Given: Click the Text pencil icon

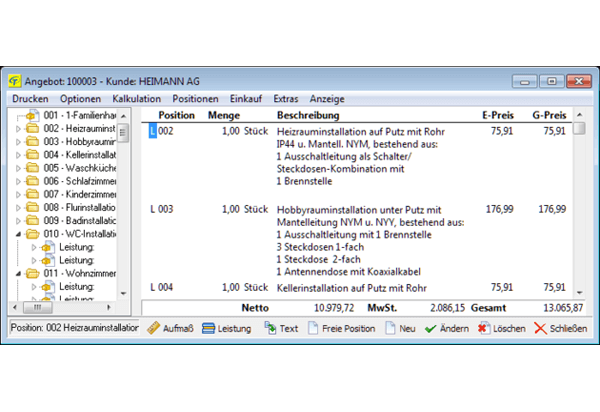Looking at the screenshot, I should click(268, 328).
